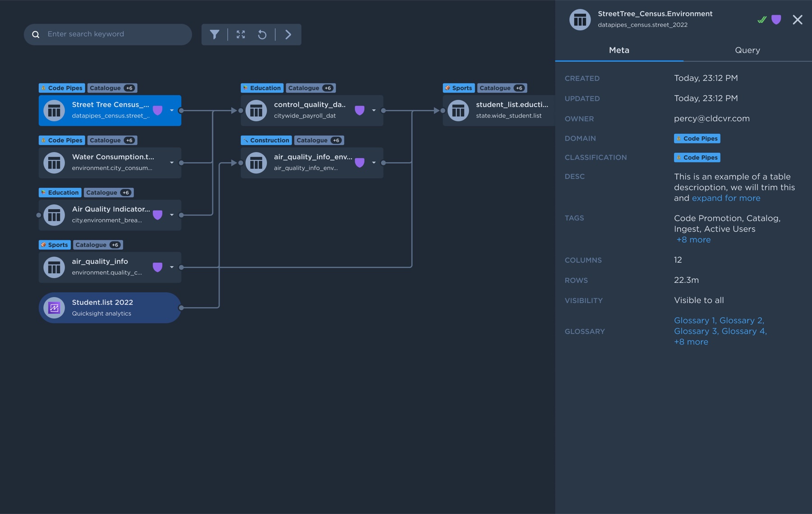Click the reset/undo circular arrow icon

point(262,34)
